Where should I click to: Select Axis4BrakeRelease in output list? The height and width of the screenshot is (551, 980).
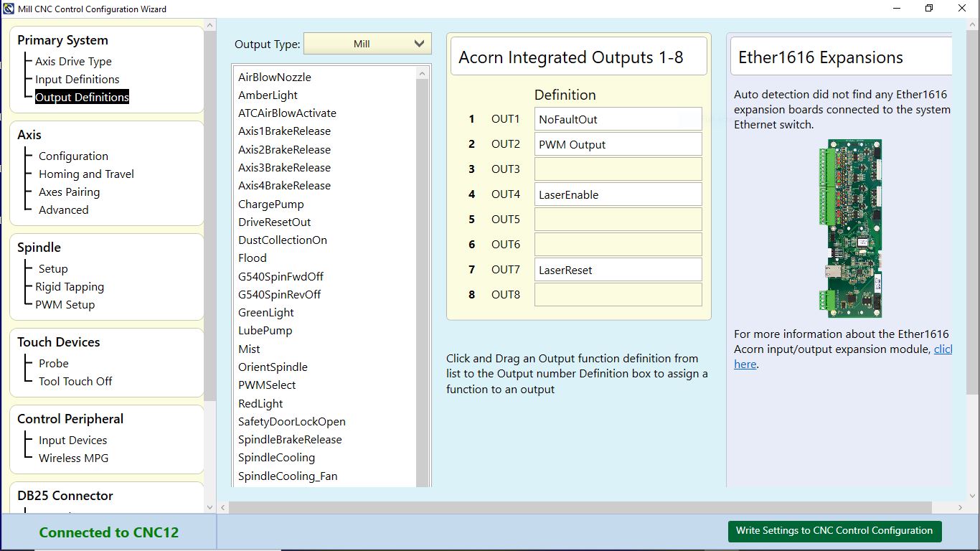tap(284, 185)
